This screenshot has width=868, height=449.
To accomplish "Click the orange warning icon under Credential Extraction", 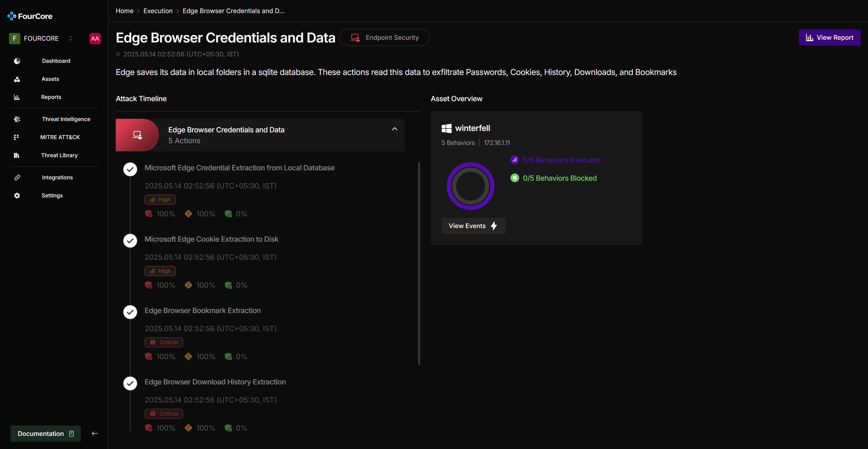I will [x=188, y=214].
